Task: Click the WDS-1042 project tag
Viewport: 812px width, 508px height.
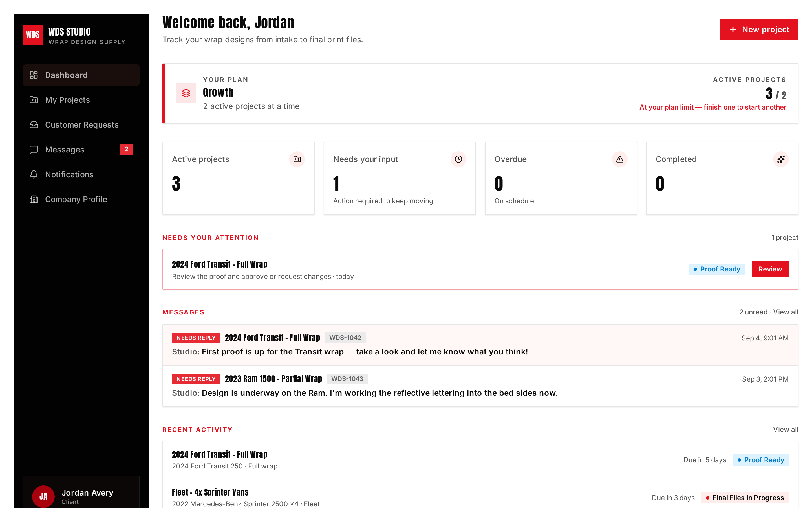Action: click(345, 338)
